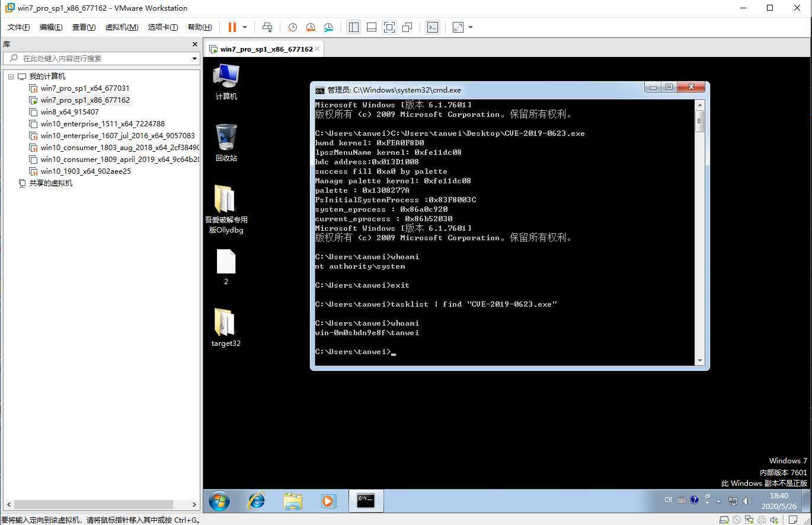Click the blue help icon in tray
The image size is (812, 525).
[694, 500]
